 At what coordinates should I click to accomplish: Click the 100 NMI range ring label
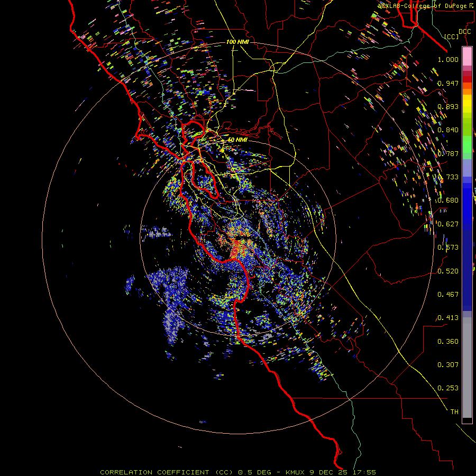point(237,42)
